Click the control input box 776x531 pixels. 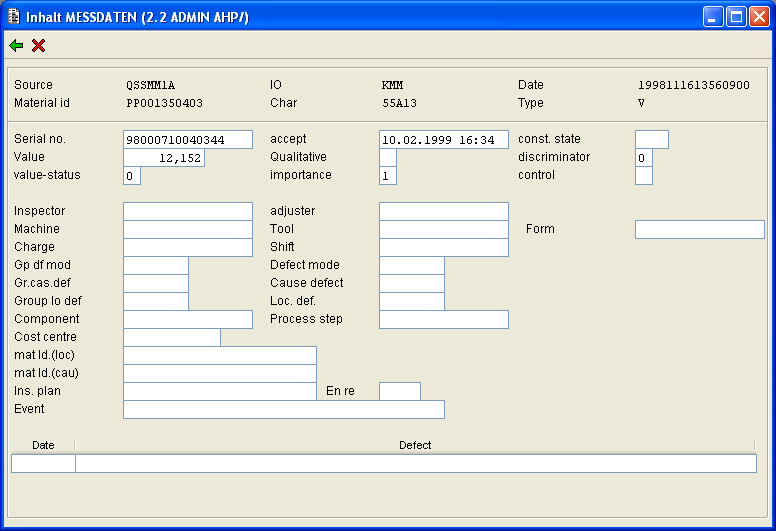643,176
